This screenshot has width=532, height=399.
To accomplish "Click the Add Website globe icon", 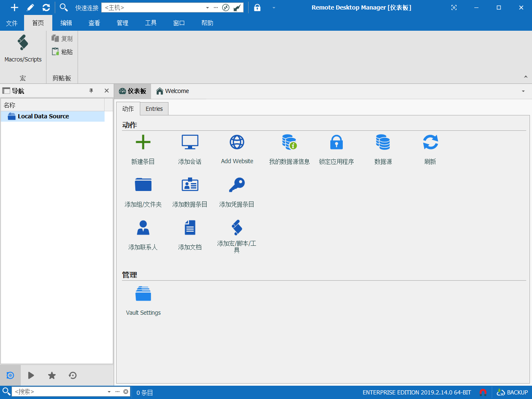I will tap(237, 142).
